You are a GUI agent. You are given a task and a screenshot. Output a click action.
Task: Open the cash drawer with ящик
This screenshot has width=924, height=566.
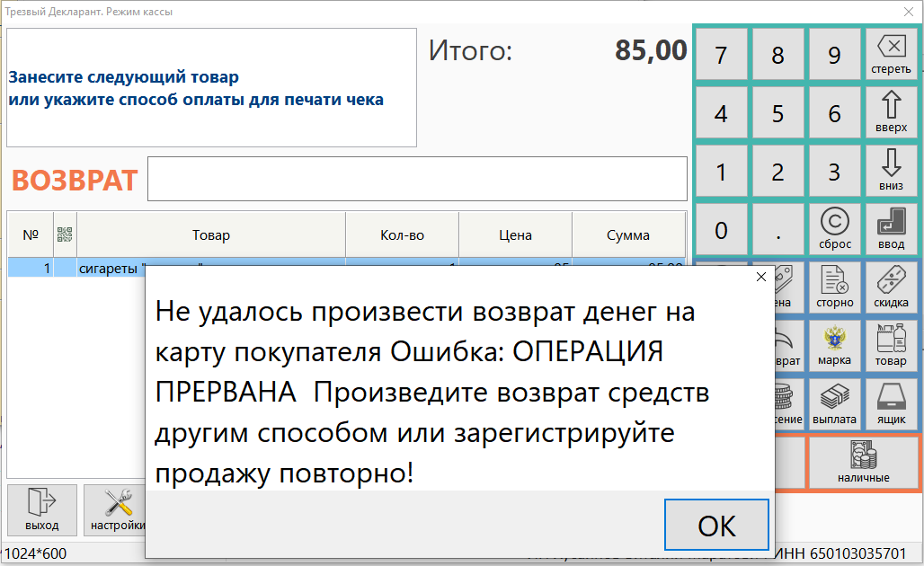(x=891, y=403)
